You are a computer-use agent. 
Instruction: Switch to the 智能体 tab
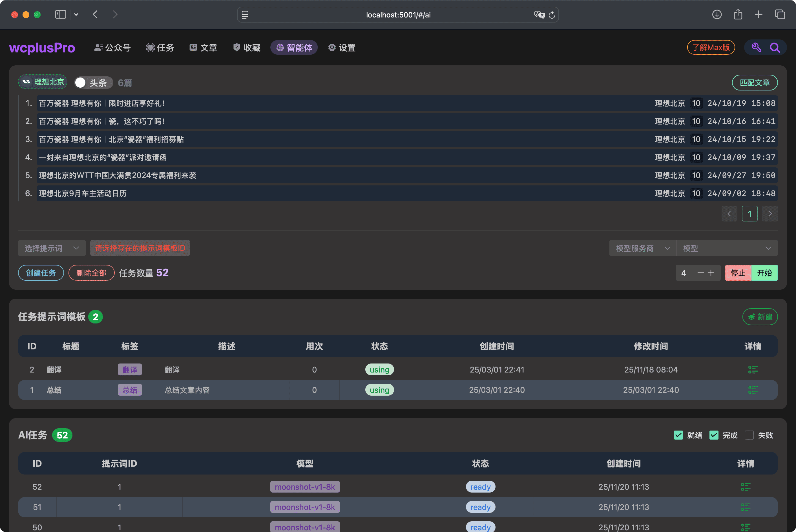[294, 48]
